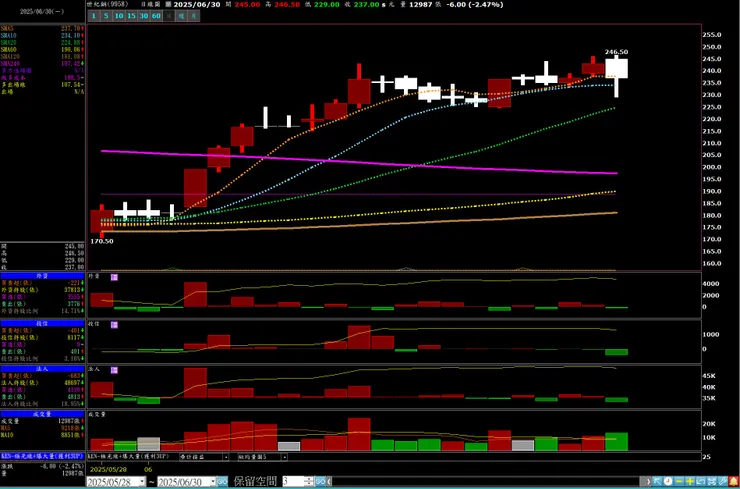The height and width of the screenshot is (489, 740).
Task: Select the blue 成交量 panel header
Action: [42, 414]
